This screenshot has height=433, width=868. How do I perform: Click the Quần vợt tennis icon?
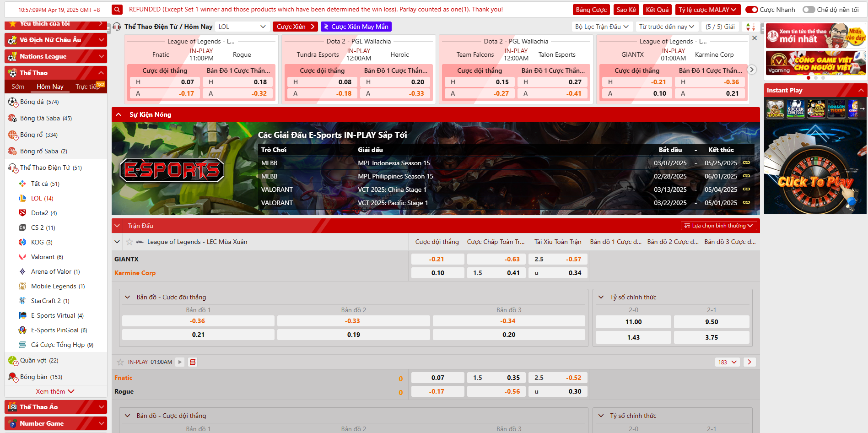pos(12,360)
